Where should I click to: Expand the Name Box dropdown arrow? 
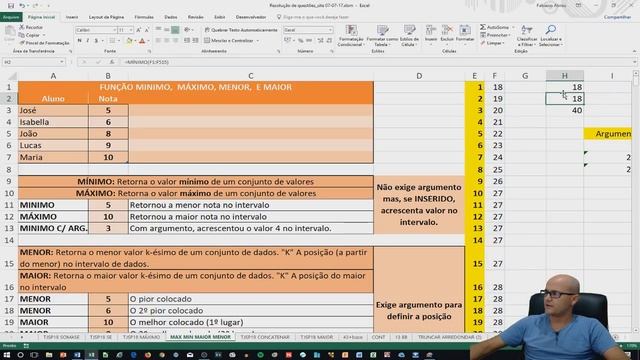(62, 62)
